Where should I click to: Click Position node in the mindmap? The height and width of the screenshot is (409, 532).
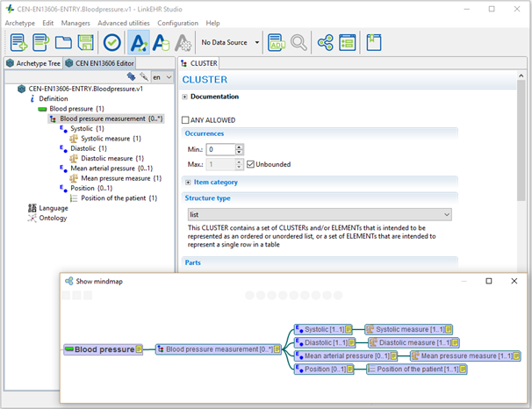click(324, 370)
